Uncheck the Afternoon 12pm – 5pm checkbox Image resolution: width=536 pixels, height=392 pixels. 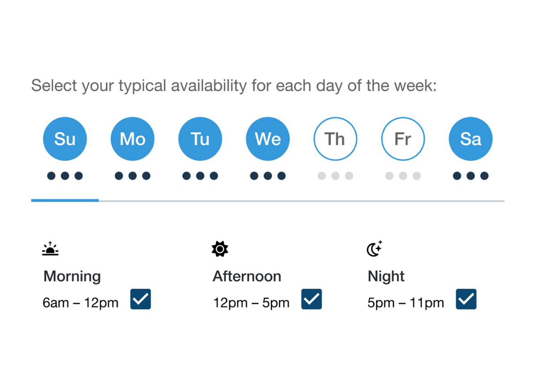(312, 299)
